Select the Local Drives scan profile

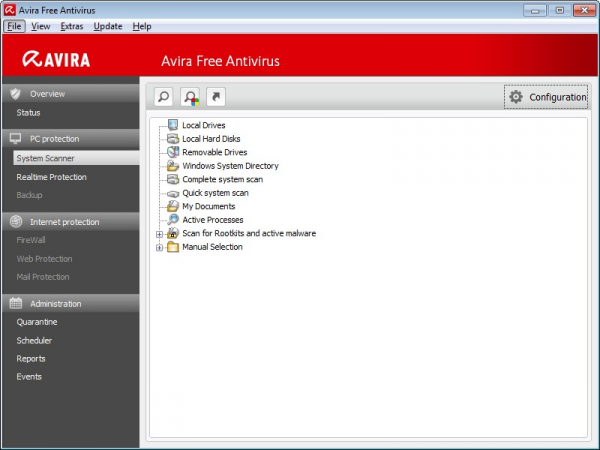coord(203,125)
